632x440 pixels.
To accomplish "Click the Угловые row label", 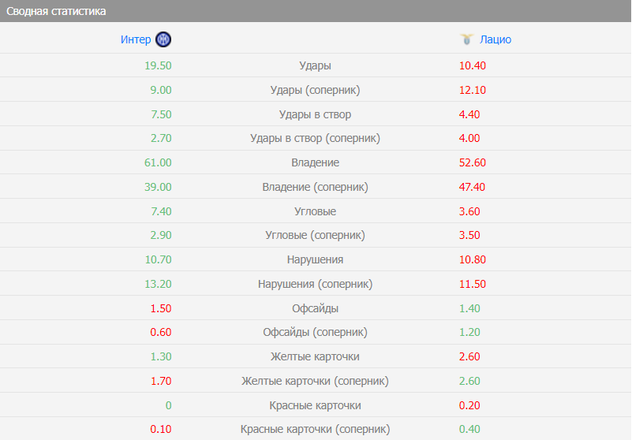I will coord(315,211).
